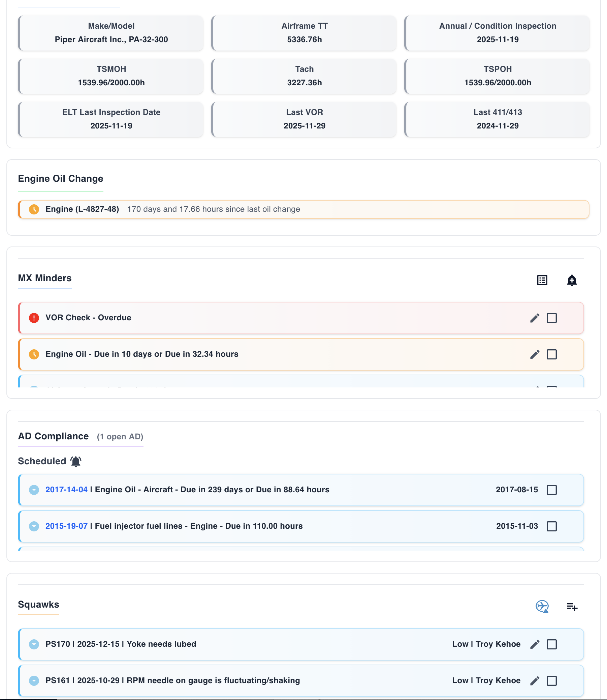Image resolution: width=607 pixels, height=700 pixels.
Task: Add a new reminder via bell-plus icon
Action: [x=572, y=280]
